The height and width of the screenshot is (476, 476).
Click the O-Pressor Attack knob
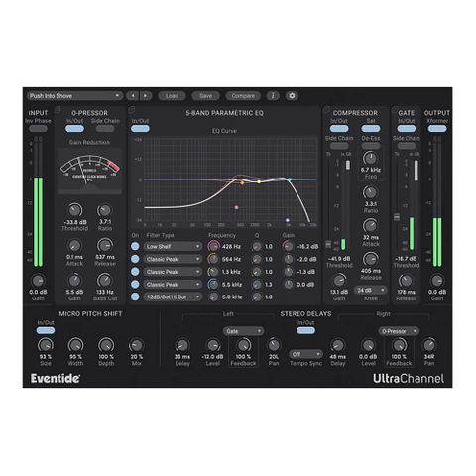74,246
